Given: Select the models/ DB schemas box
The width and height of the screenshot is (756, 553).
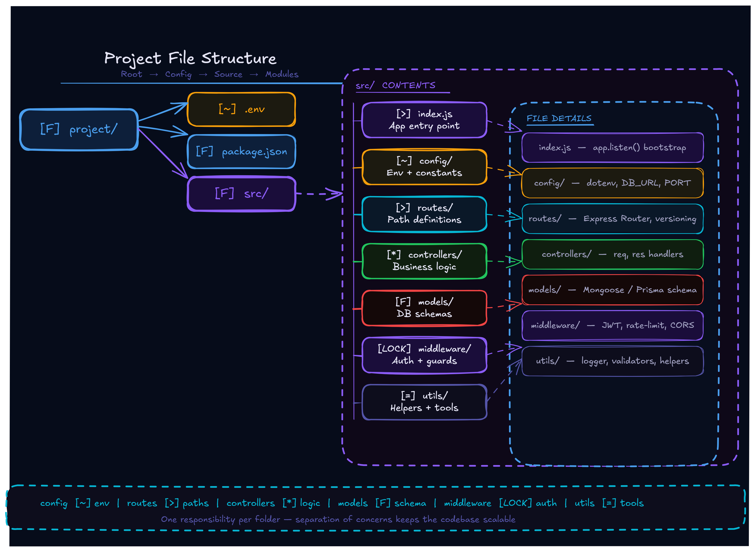Looking at the screenshot, I should click(x=424, y=308).
